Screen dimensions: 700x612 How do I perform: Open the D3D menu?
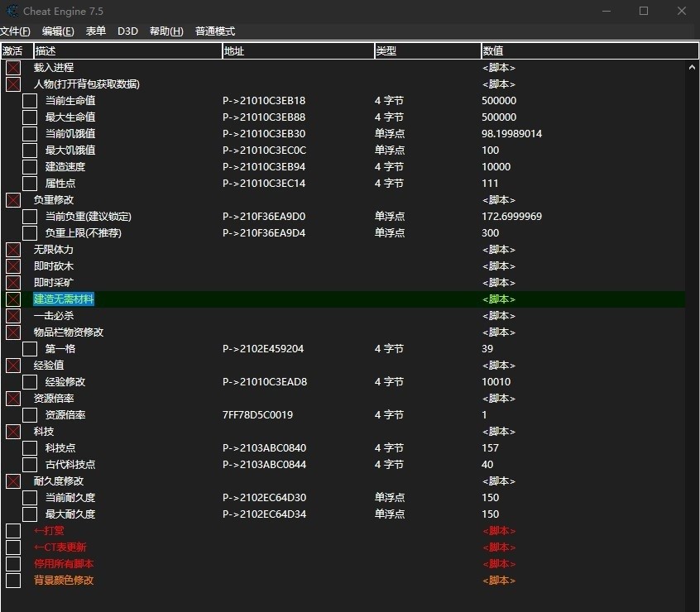(127, 31)
